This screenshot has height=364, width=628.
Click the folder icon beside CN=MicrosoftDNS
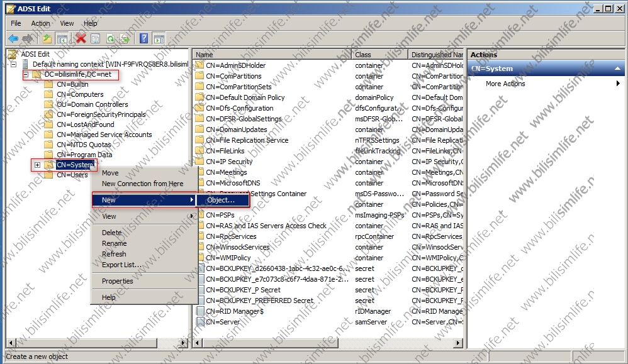tap(199, 183)
